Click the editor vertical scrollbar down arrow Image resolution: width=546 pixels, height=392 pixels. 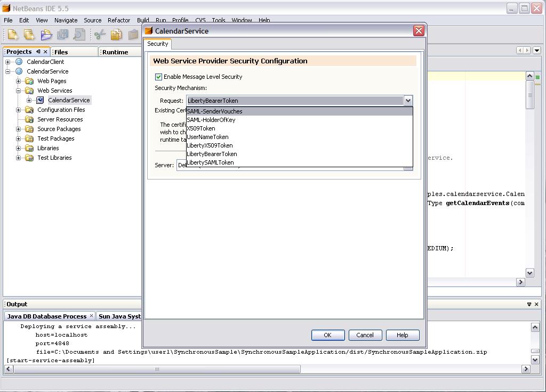pyautogui.click(x=529, y=273)
